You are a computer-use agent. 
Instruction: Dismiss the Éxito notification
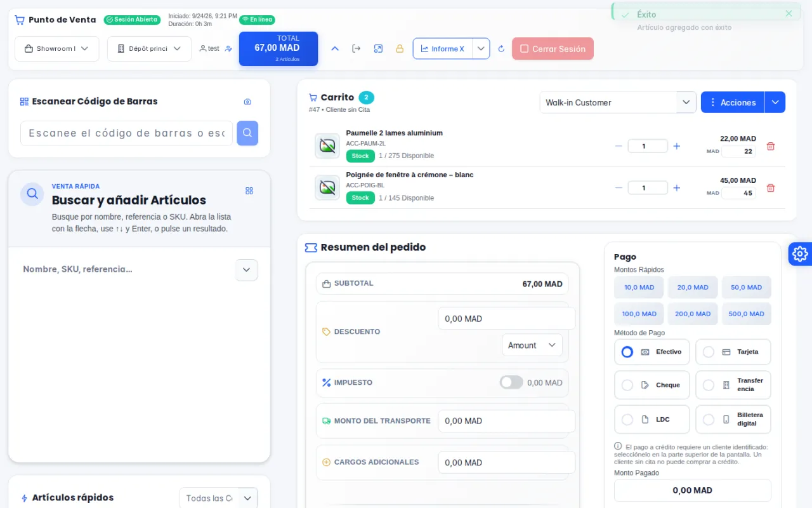click(x=789, y=13)
